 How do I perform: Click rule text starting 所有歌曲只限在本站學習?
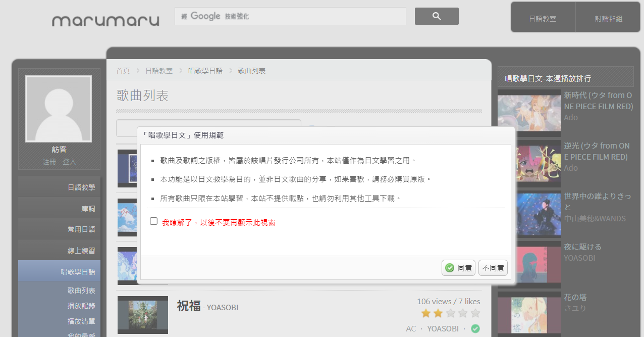(x=281, y=199)
